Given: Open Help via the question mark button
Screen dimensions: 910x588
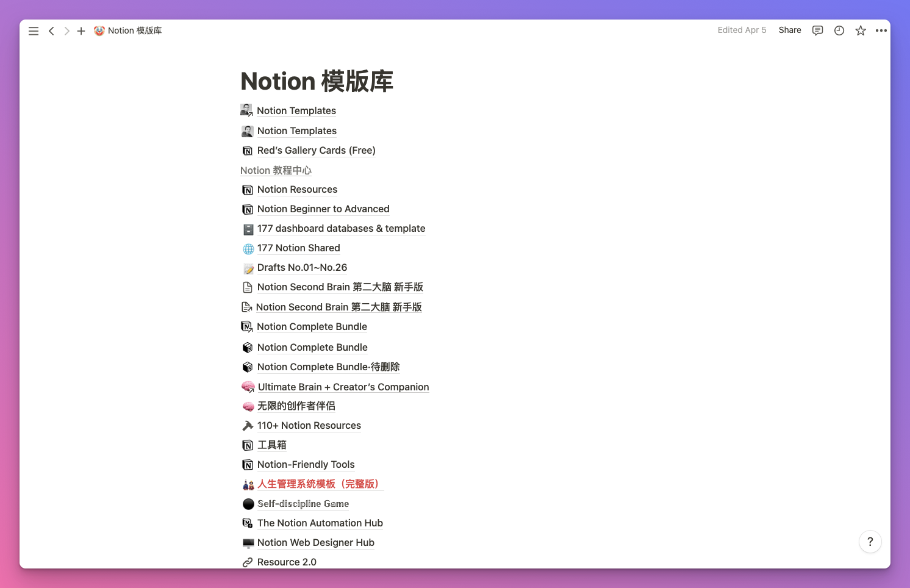Looking at the screenshot, I should point(870,542).
